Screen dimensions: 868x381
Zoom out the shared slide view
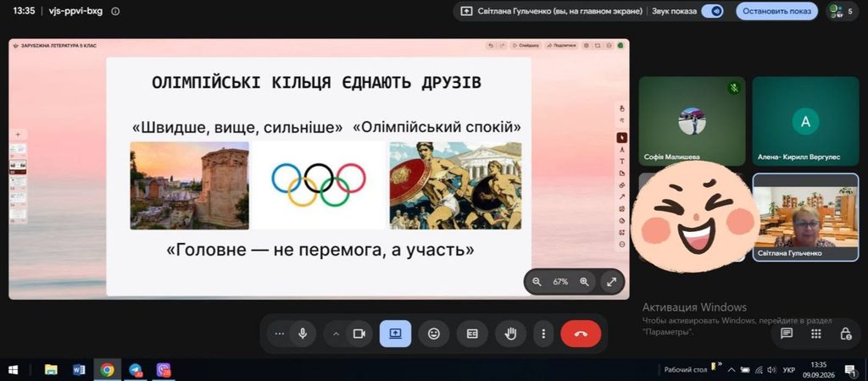(537, 281)
